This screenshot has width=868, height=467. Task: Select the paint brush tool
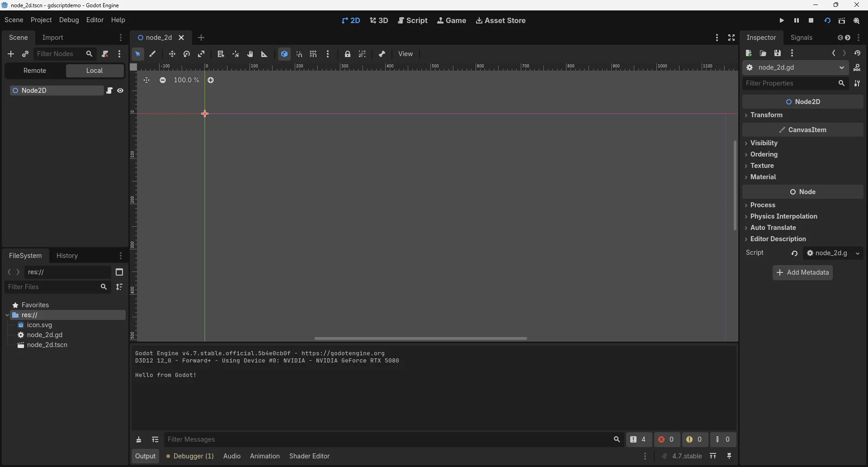coord(153,54)
